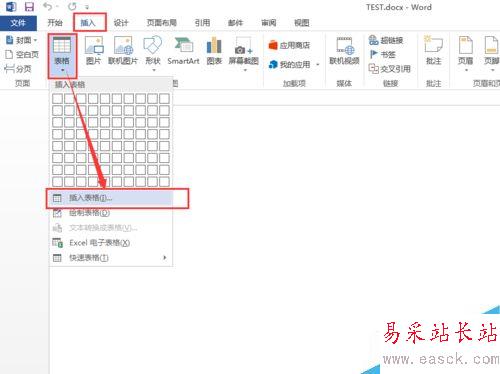Open the 屏幕截图 (Screenshot) tool
Viewport: 500px width, 374px height.
click(244, 53)
